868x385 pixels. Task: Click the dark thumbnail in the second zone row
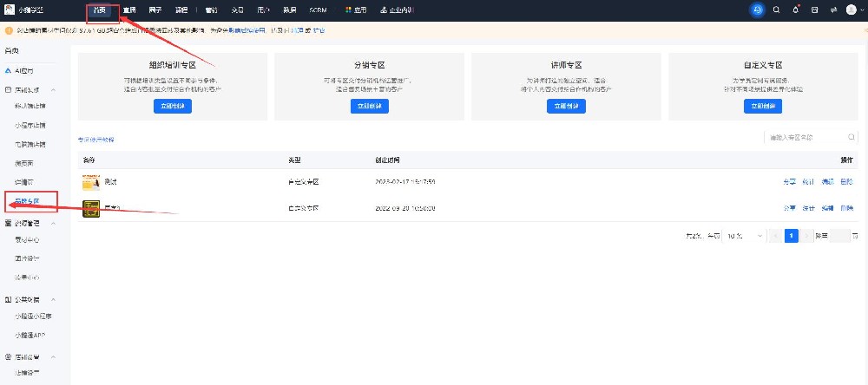tap(91, 208)
